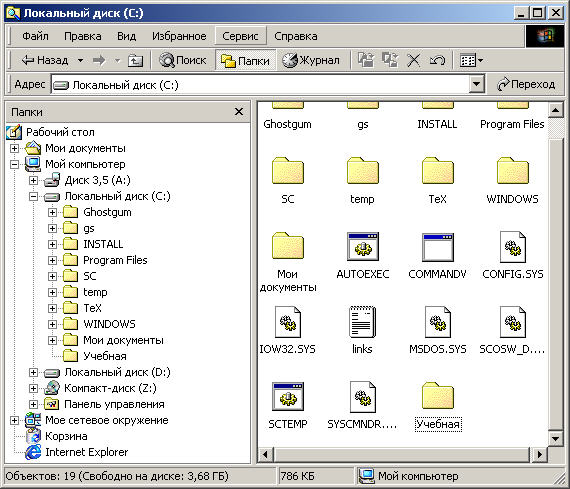Viewport: 570px width, 489px height.
Task: Expand Компакт-диск (Z:) tree node
Action: pos(33,388)
